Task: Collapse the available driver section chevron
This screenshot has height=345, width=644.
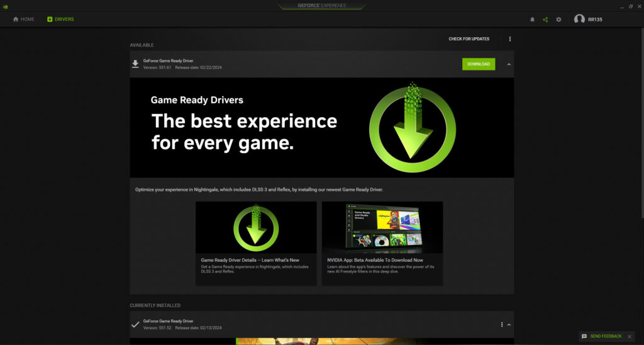Action: tap(509, 64)
